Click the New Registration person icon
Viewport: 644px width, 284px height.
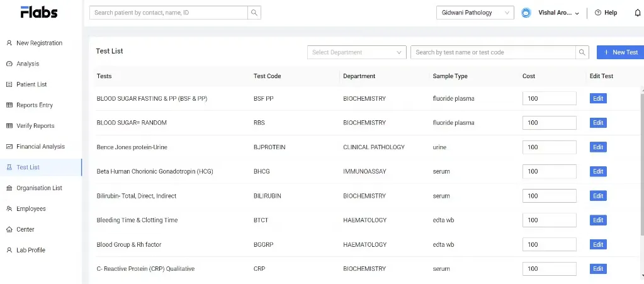coord(9,43)
